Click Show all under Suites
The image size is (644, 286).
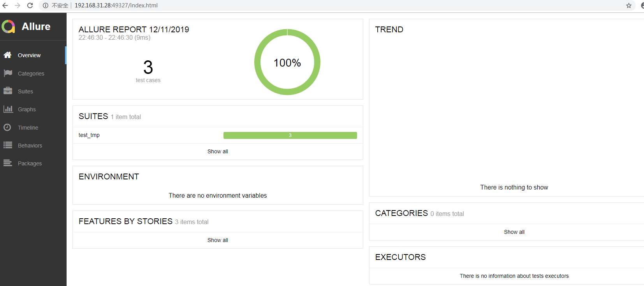coord(218,151)
